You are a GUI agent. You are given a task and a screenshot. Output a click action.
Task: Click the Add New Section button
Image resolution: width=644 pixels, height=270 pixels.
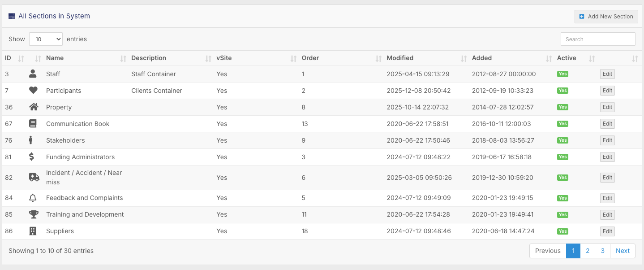click(606, 17)
